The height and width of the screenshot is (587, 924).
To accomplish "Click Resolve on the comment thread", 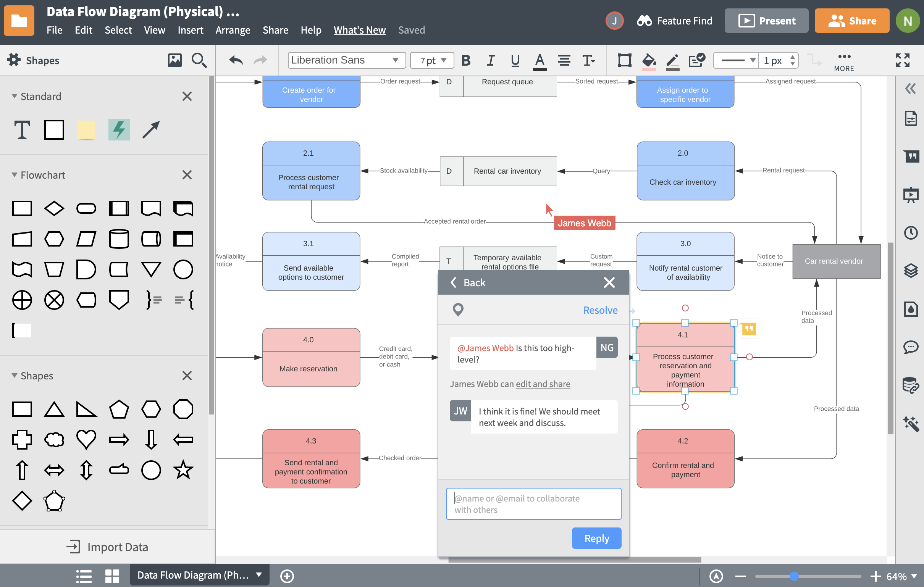I will (601, 310).
